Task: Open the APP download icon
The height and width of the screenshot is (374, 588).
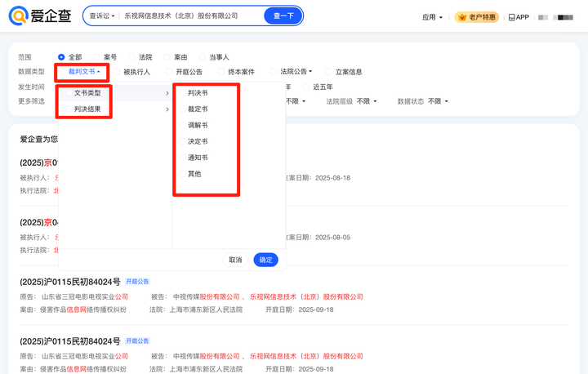Action: 519,17
